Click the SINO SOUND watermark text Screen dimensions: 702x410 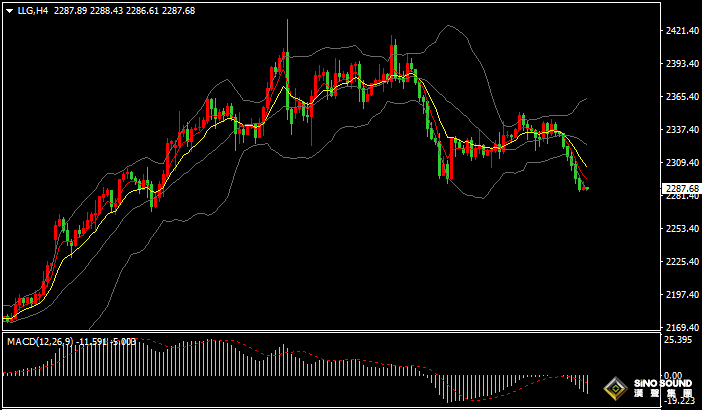(x=663, y=385)
